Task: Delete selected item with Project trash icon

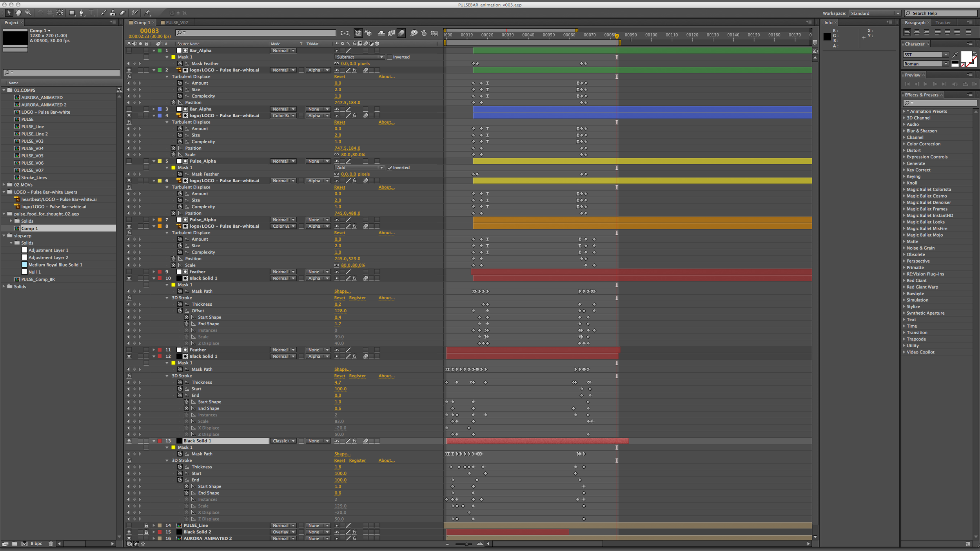Action: 51,544
